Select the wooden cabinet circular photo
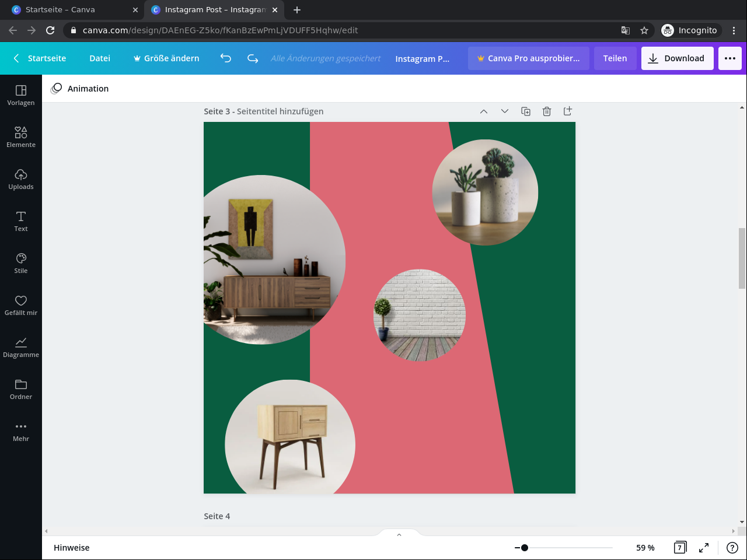This screenshot has height=560, width=747. tap(290, 437)
